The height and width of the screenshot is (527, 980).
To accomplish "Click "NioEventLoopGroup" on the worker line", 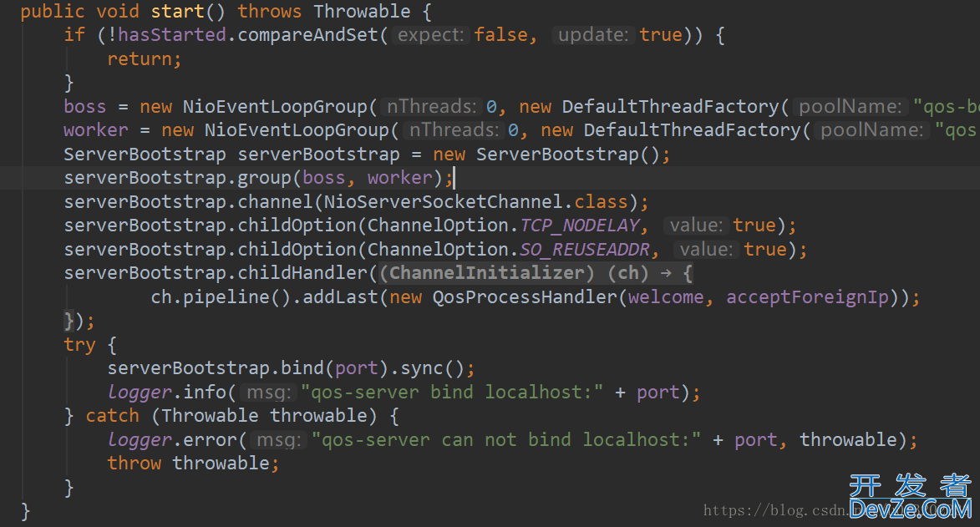I will pyautogui.click(x=297, y=130).
